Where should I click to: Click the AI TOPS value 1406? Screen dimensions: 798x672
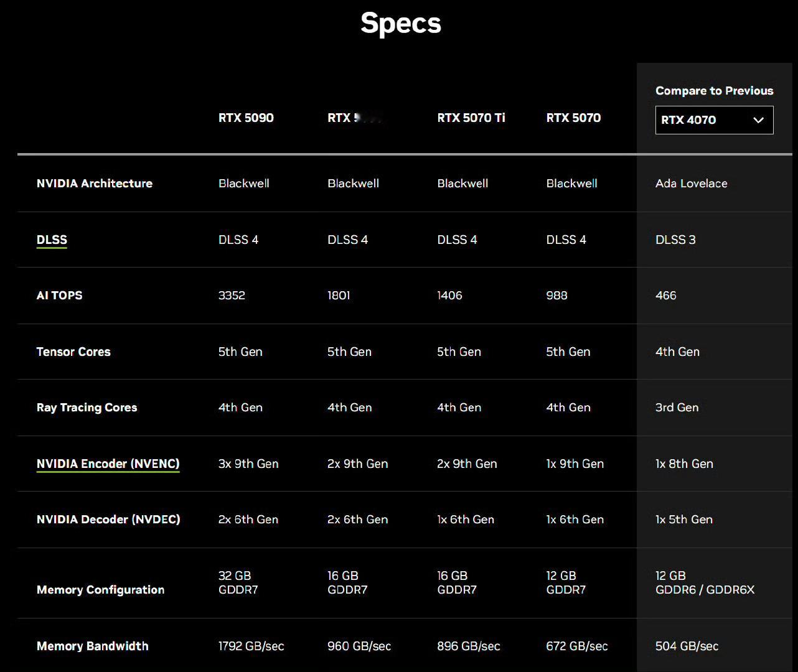(x=449, y=296)
